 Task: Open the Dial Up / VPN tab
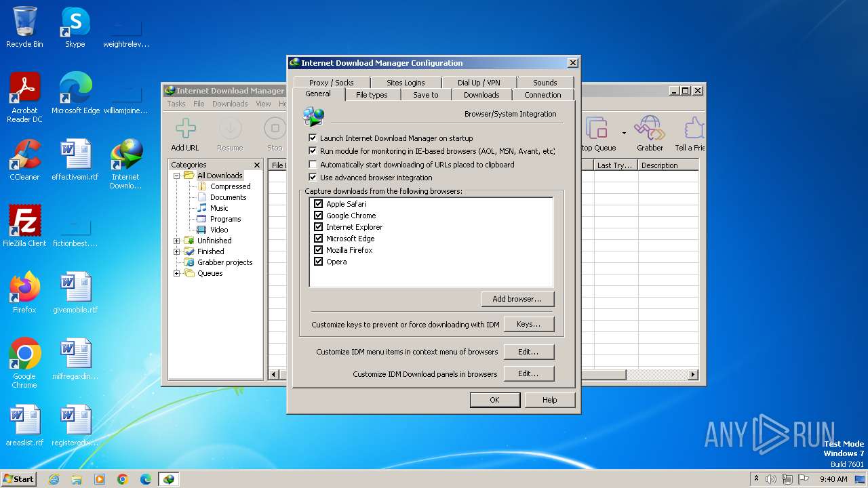(479, 83)
